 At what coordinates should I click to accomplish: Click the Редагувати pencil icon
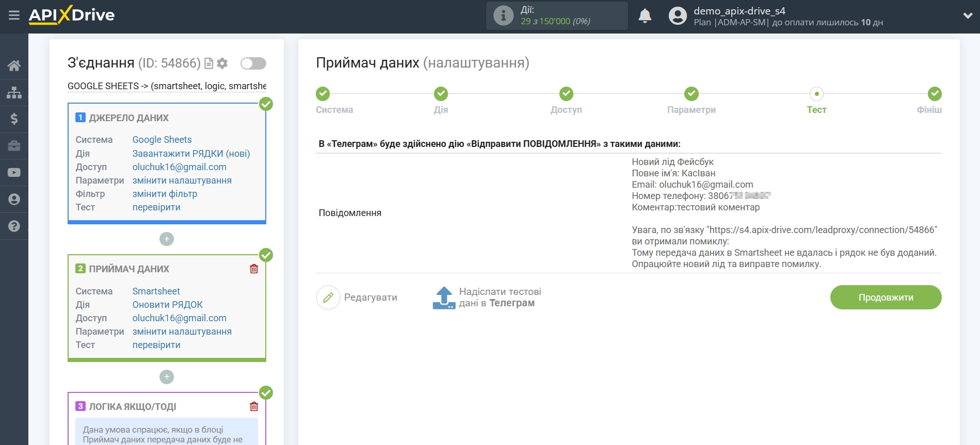click(328, 298)
